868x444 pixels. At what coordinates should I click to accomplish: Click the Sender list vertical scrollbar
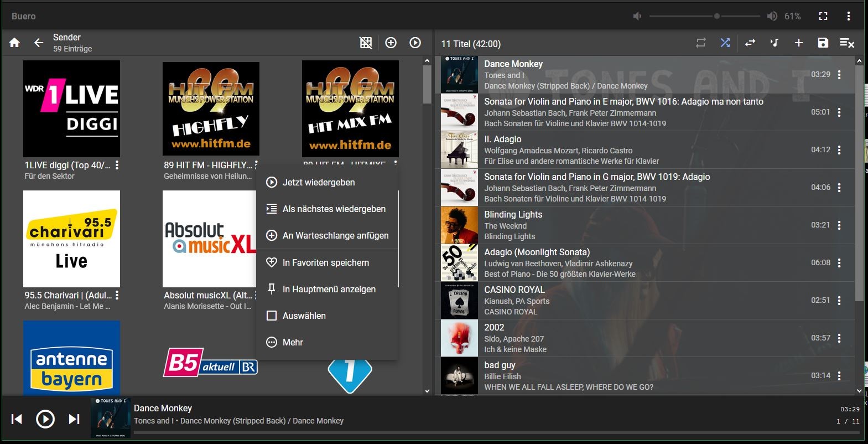[x=427, y=84]
